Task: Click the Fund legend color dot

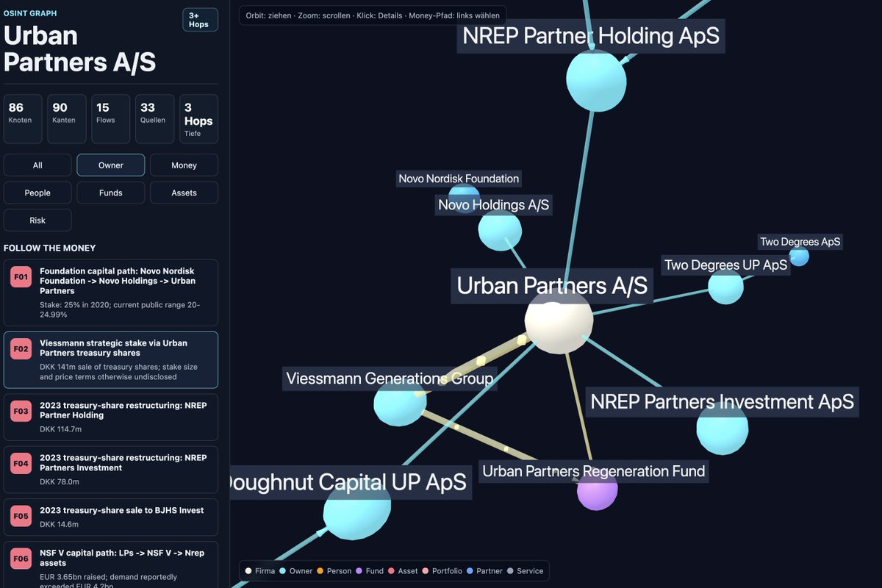Action: pyautogui.click(x=359, y=571)
